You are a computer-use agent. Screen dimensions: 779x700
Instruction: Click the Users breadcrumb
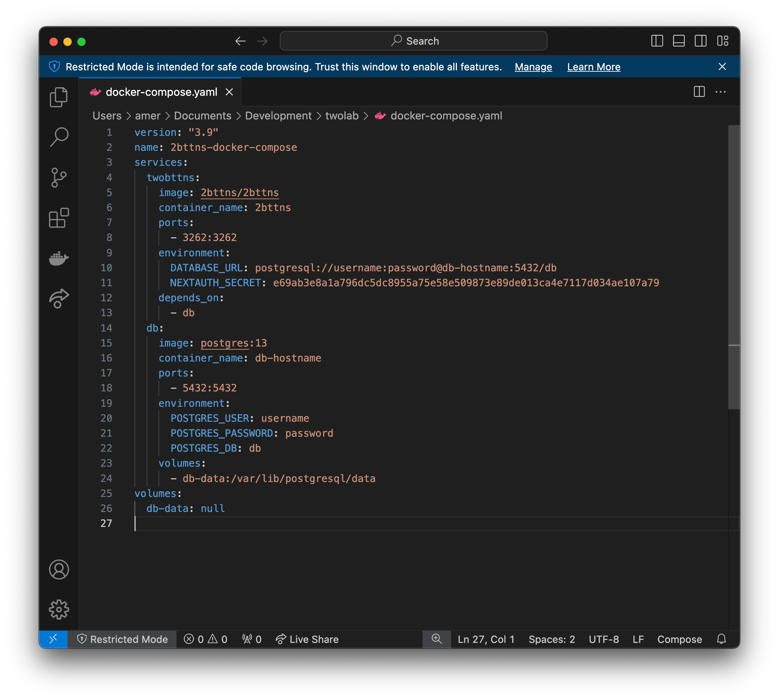[107, 116]
